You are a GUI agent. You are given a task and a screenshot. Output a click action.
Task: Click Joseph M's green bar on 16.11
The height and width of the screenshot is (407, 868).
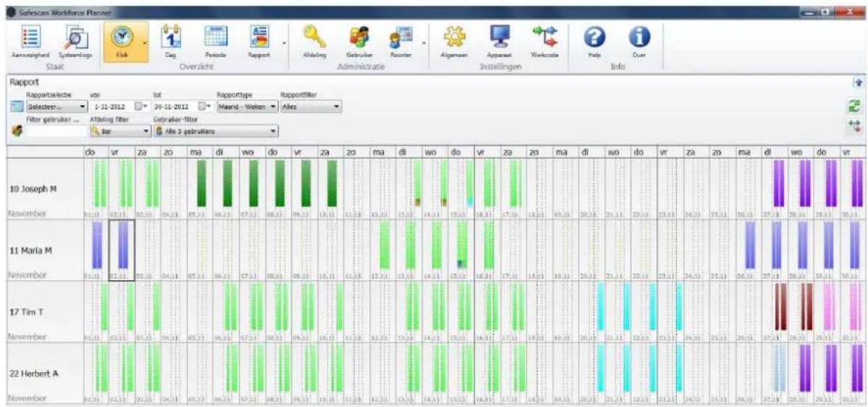click(x=488, y=183)
